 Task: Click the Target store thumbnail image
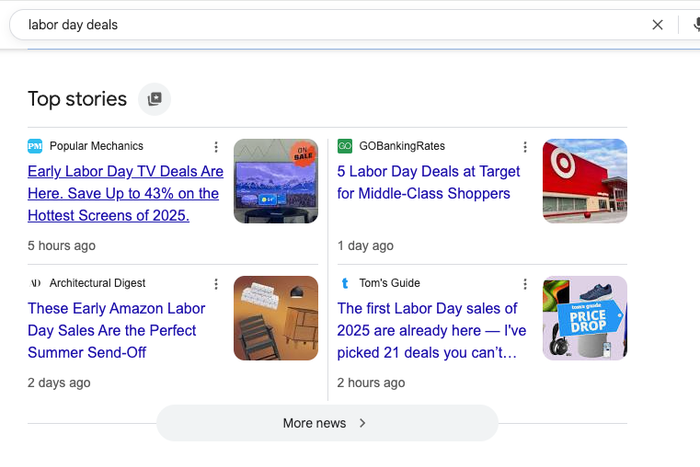coord(585,181)
